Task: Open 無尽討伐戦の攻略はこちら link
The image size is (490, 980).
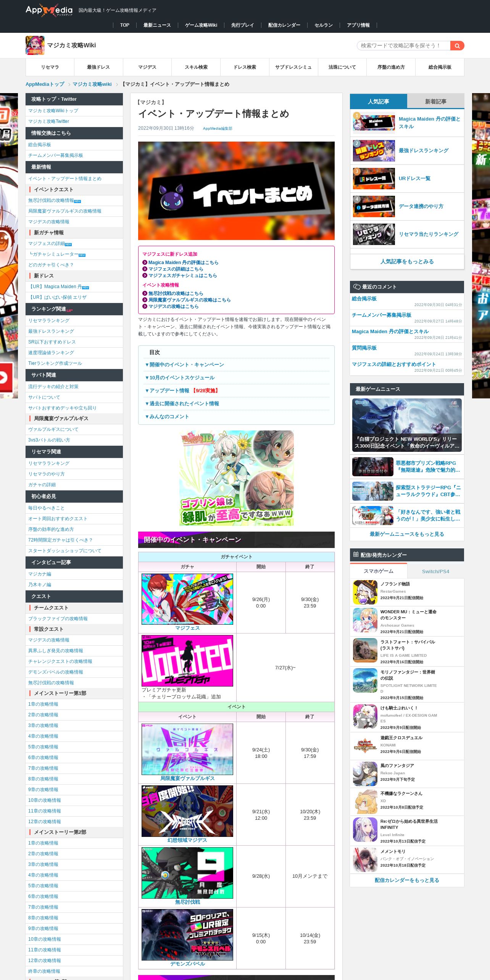Action: click(x=176, y=293)
